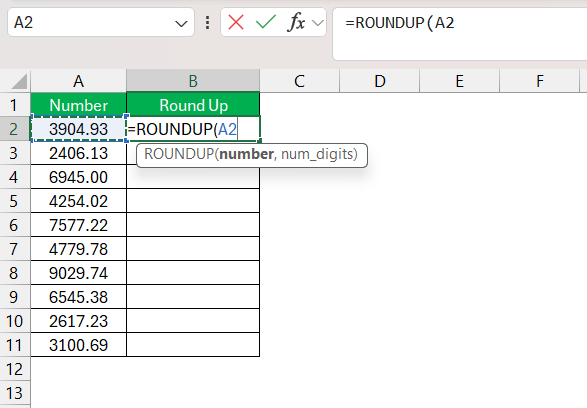587x408 pixels.
Task: Select row 6 header
Action: (x=15, y=225)
